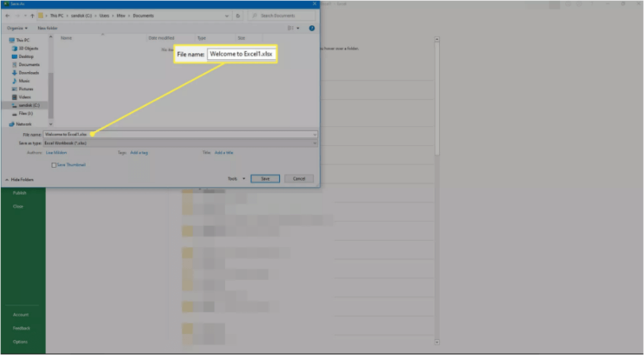
Task: Open the blue Help question mark icon
Action: tap(312, 28)
